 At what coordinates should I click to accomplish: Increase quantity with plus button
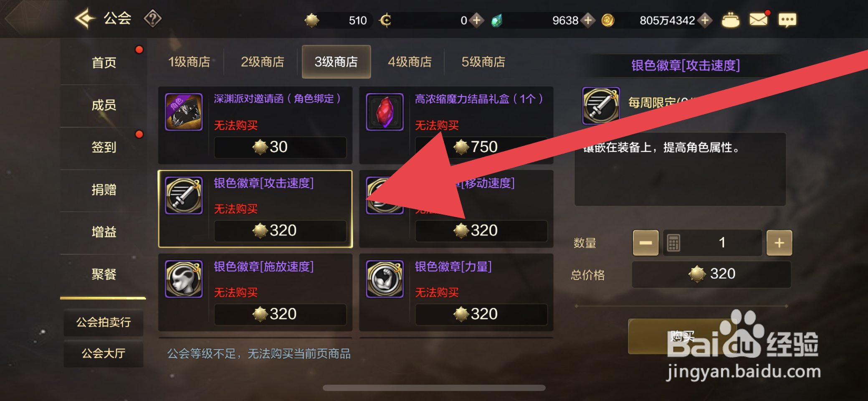click(779, 243)
